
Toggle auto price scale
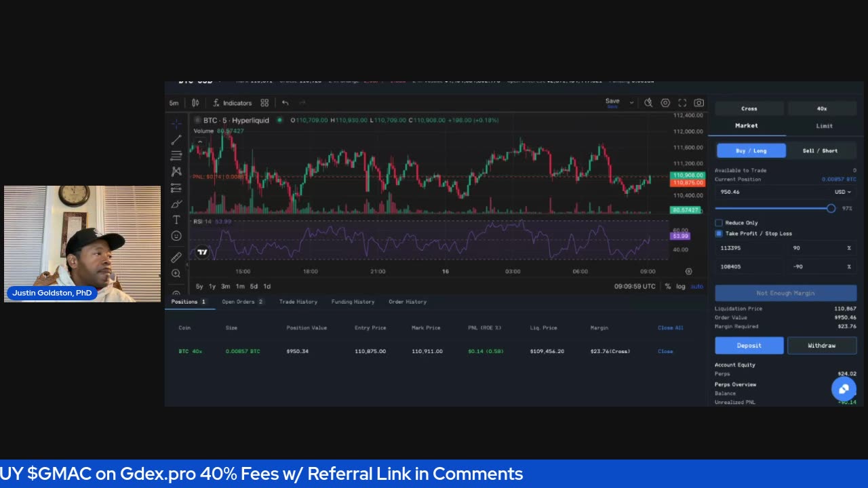(696, 287)
